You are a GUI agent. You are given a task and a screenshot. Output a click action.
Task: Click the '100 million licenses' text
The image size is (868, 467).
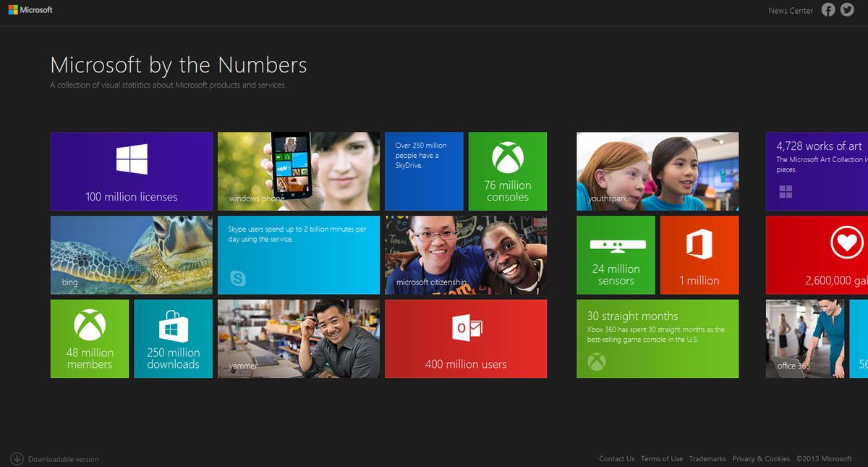click(x=132, y=196)
